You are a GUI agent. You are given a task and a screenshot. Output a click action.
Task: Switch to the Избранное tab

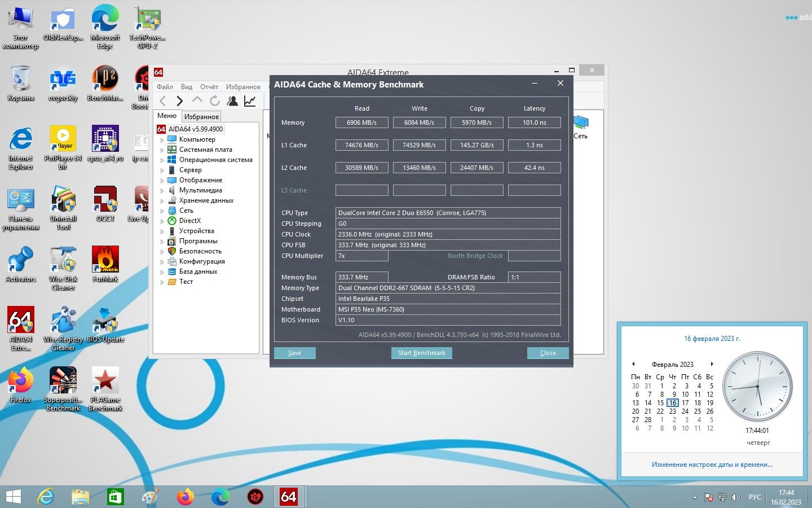[201, 116]
